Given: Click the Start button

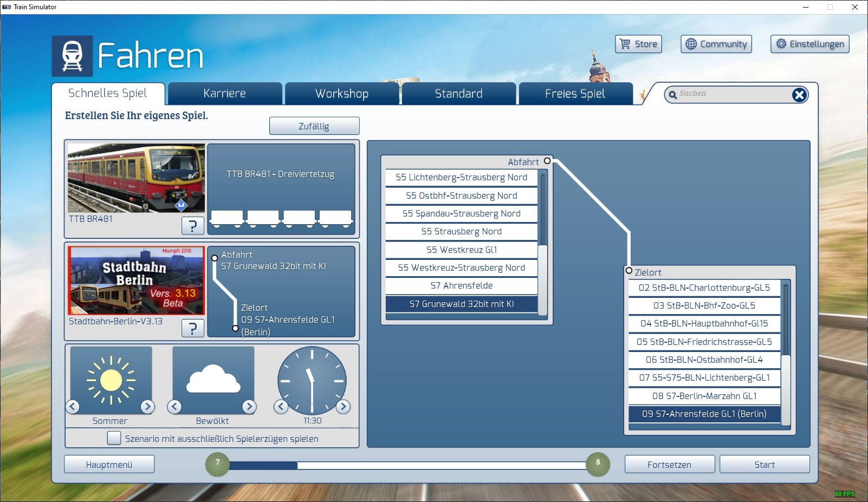Looking at the screenshot, I should click(x=765, y=465).
